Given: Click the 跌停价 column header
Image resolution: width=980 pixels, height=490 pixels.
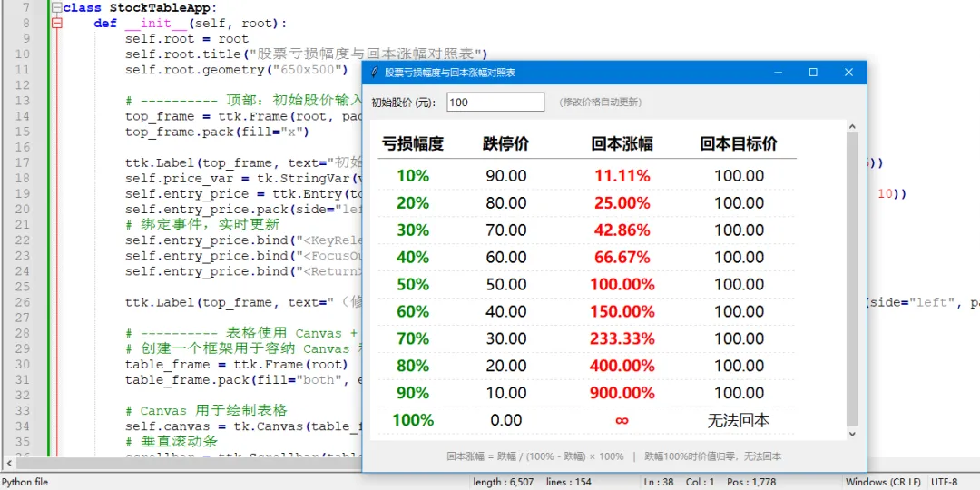Looking at the screenshot, I should 506,144.
